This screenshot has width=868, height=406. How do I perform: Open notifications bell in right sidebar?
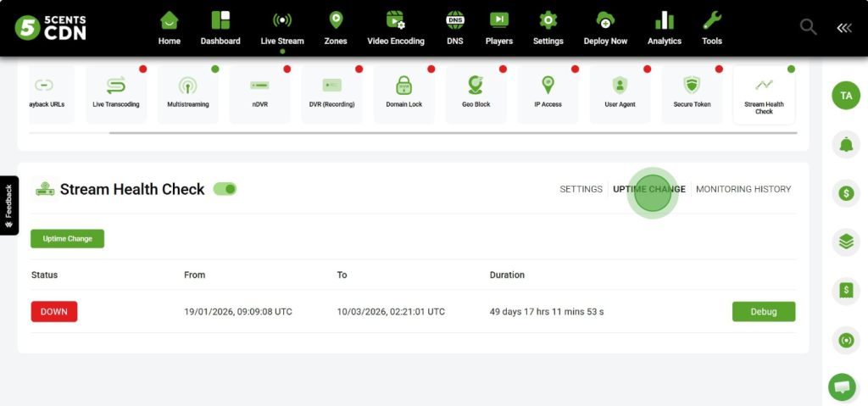pos(845,145)
